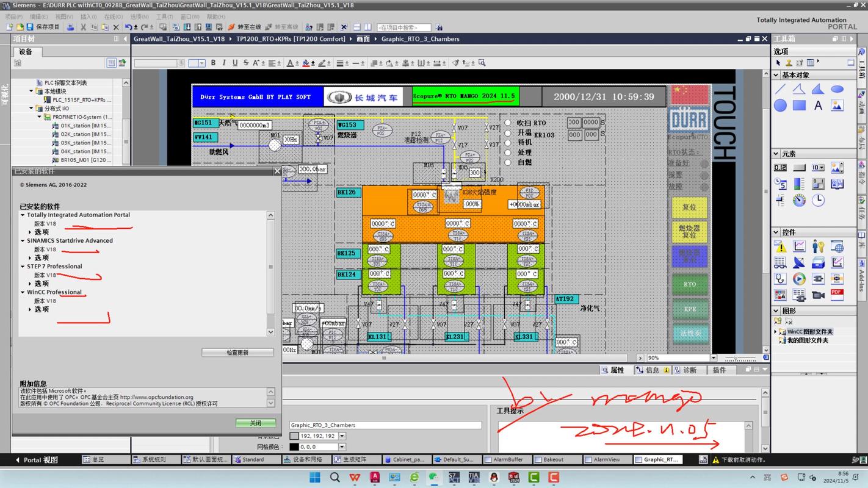This screenshot has width=868, height=488.
Task: Click the print icon in main toolbar
Action: click(70, 27)
